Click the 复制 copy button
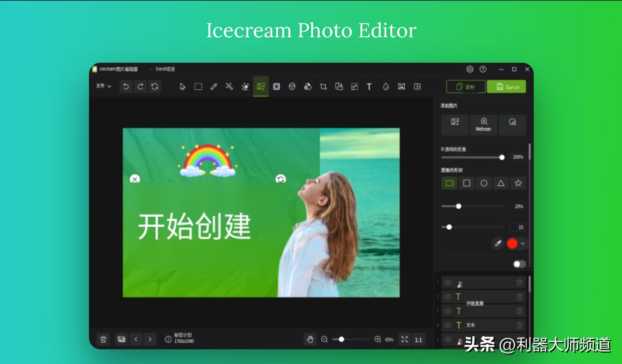Screen dimensions: 622x364 pyautogui.click(x=465, y=87)
